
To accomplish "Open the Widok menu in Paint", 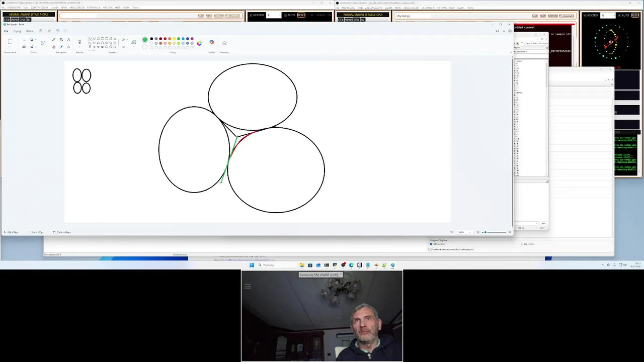I will coord(30,31).
